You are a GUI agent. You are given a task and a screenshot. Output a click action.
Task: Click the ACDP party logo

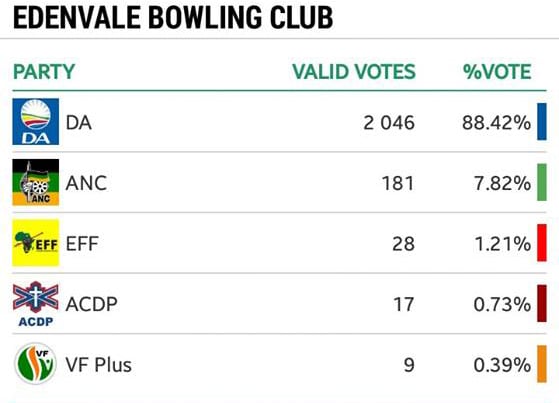click(36, 304)
